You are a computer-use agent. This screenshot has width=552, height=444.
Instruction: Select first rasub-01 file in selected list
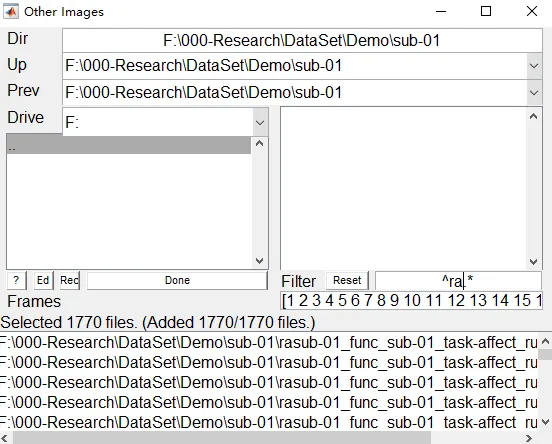click(269, 342)
